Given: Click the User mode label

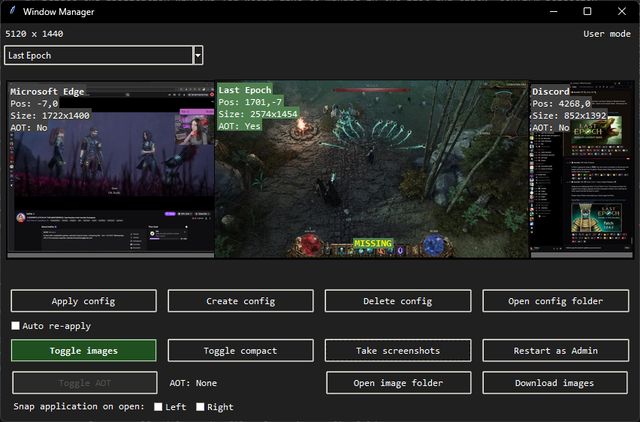Looking at the screenshot, I should click(607, 34).
